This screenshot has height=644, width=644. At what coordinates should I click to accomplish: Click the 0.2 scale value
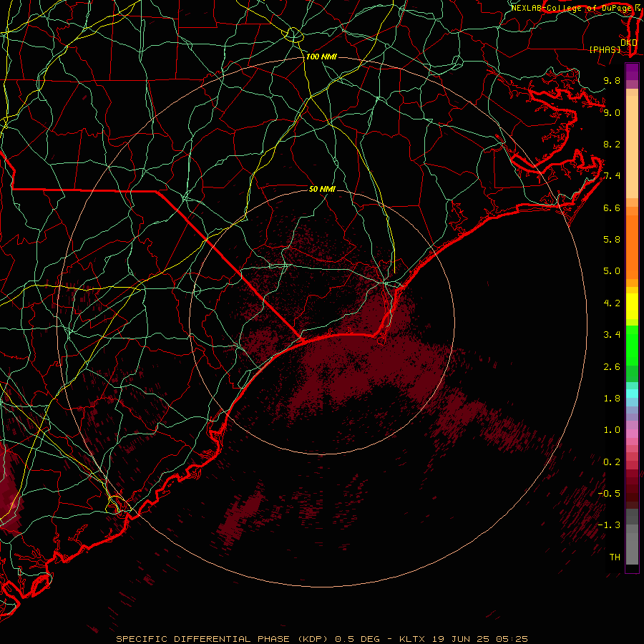tap(612, 462)
